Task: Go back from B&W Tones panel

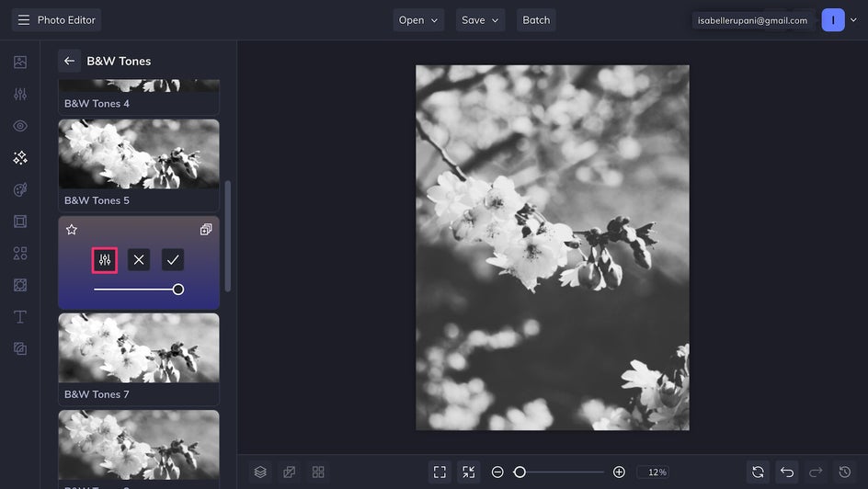Action: pos(69,61)
